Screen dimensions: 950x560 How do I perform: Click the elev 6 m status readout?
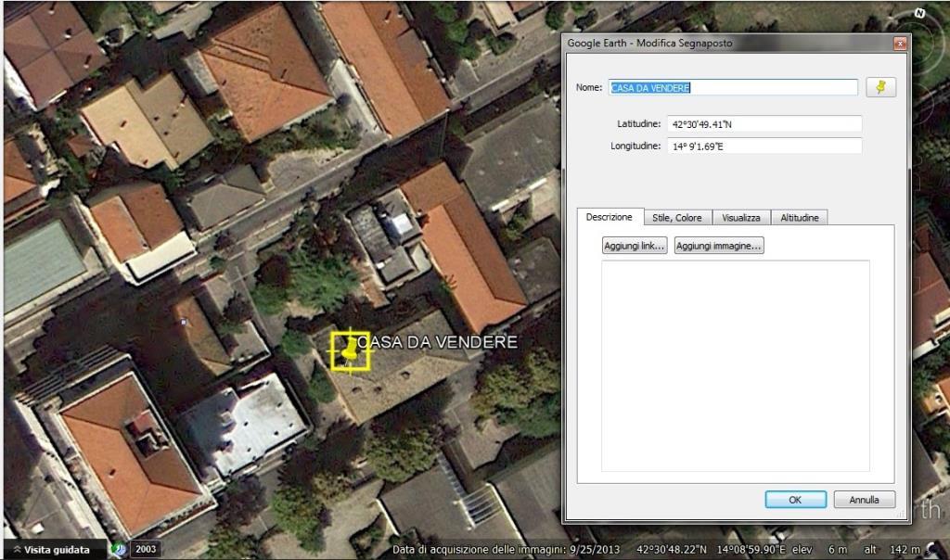pos(820,550)
